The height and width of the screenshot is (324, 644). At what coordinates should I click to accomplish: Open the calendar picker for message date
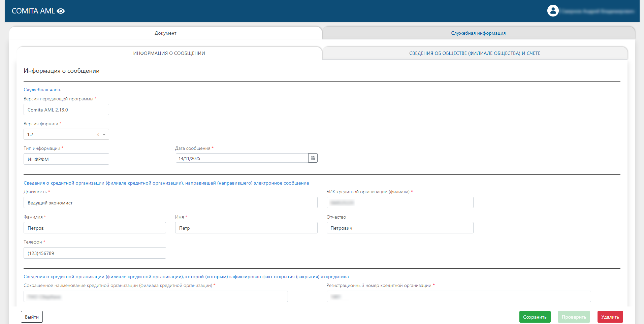pyautogui.click(x=313, y=158)
